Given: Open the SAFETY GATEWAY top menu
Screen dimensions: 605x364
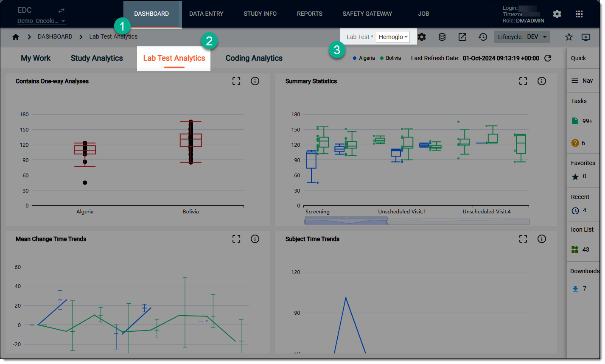Looking at the screenshot, I should (x=367, y=14).
